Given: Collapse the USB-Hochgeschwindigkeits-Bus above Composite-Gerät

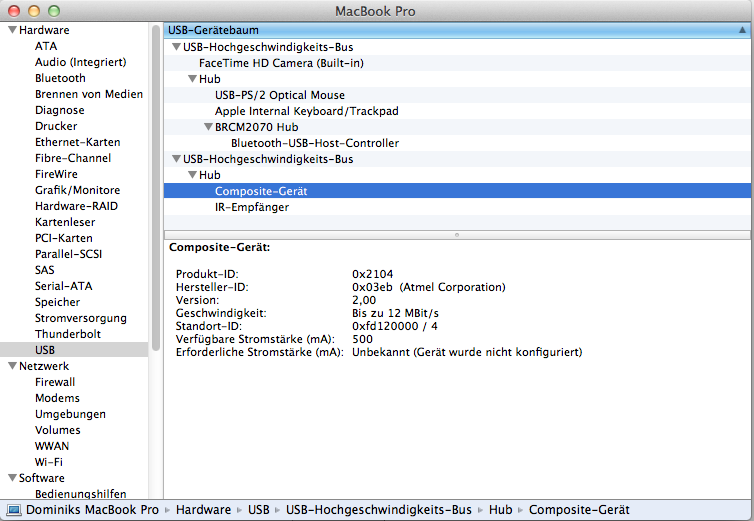Looking at the screenshot, I should [x=176, y=159].
